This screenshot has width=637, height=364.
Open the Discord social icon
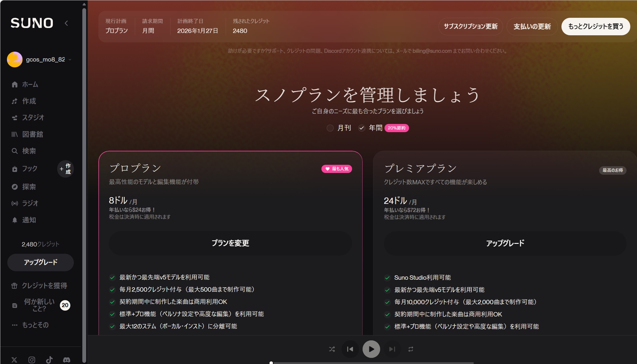tap(67, 360)
